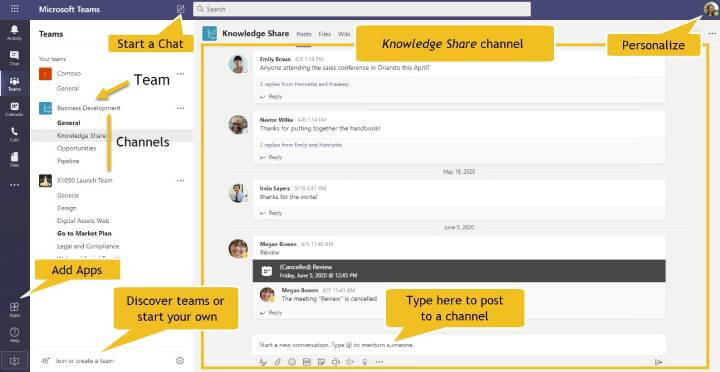Select X1050 Launch Team
Image resolution: width=720 pixels, height=372 pixels.
pos(84,180)
